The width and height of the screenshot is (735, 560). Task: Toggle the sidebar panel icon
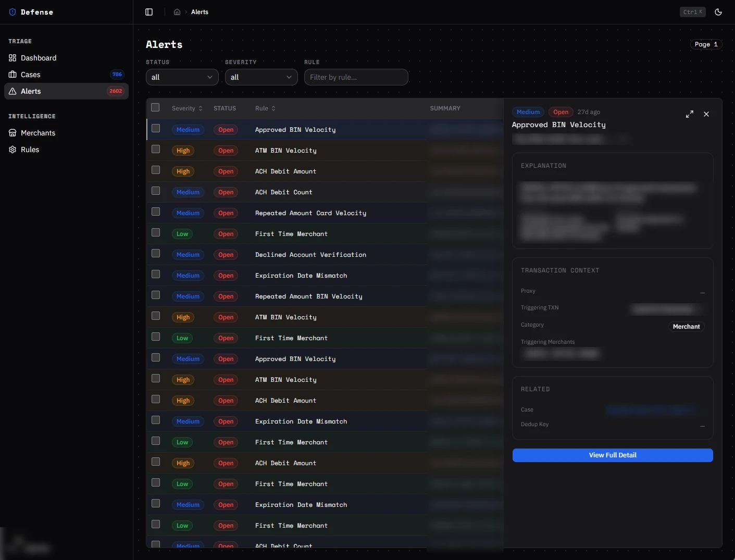(149, 12)
